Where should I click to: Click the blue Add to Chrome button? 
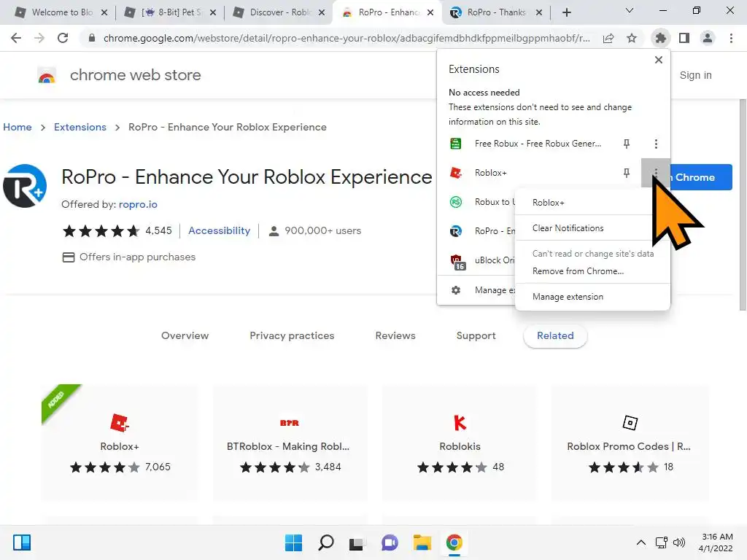[x=700, y=177]
